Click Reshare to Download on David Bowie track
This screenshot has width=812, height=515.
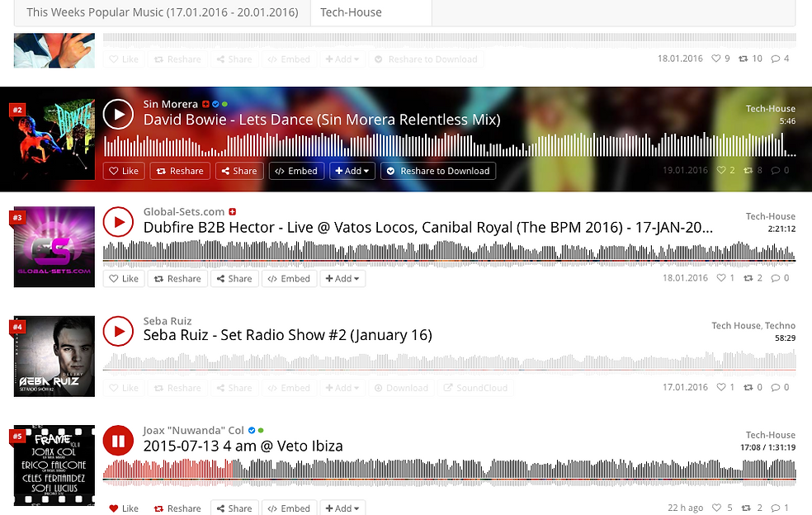tap(438, 171)
